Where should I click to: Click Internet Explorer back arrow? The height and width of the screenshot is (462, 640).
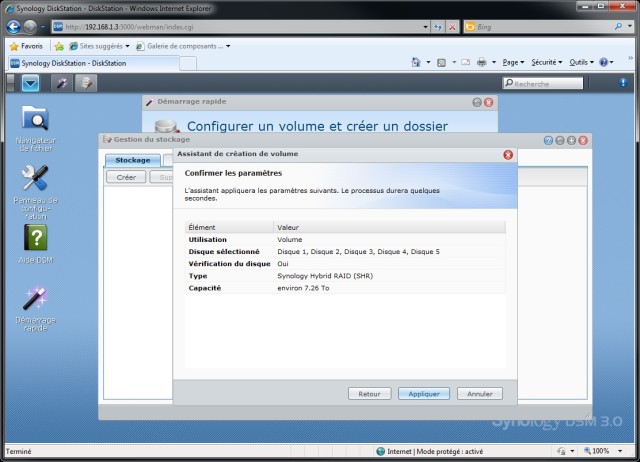(x=13, y=27)
